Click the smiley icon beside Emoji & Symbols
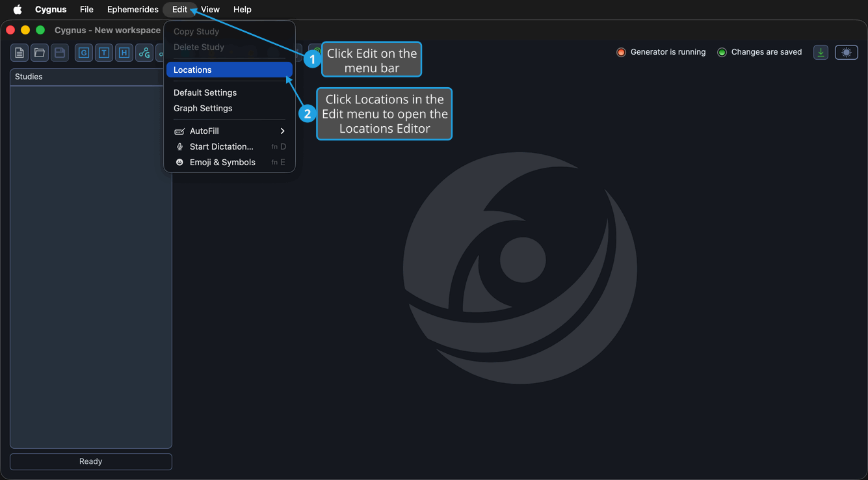 coord(179,163)
